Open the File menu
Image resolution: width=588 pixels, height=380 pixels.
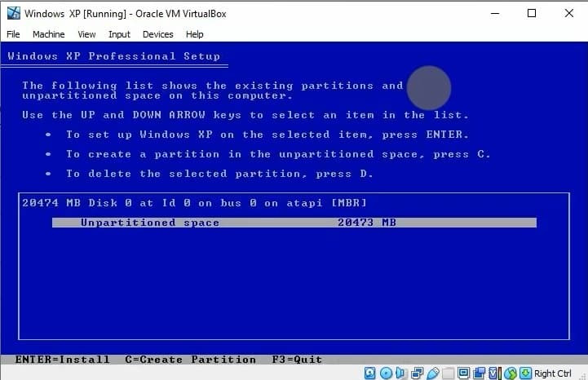13,34
